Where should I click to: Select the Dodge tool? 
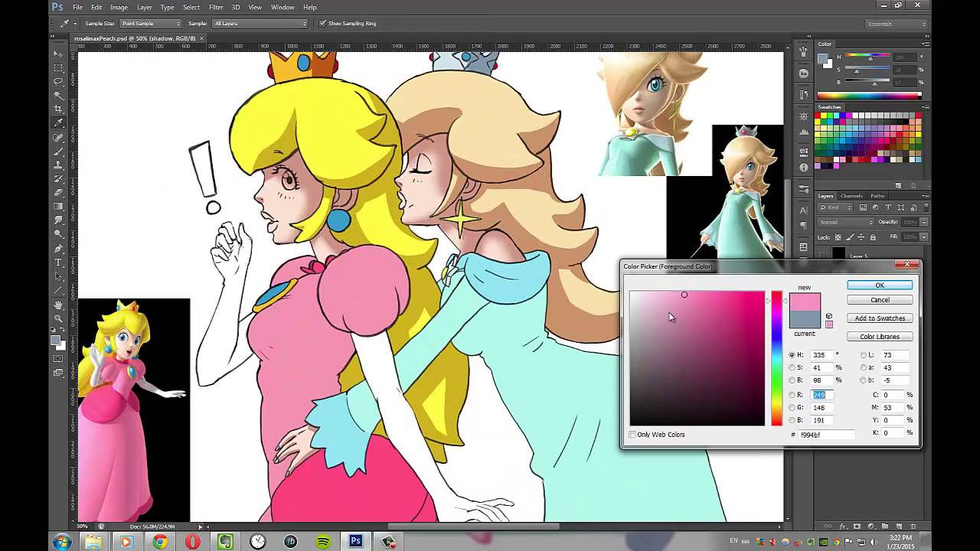58,234
